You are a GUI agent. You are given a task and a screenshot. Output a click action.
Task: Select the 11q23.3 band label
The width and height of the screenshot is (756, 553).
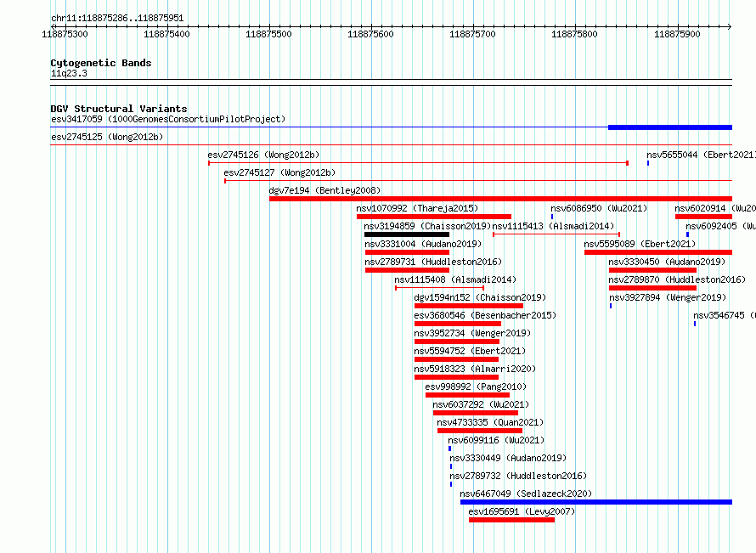tap(69, 73)
